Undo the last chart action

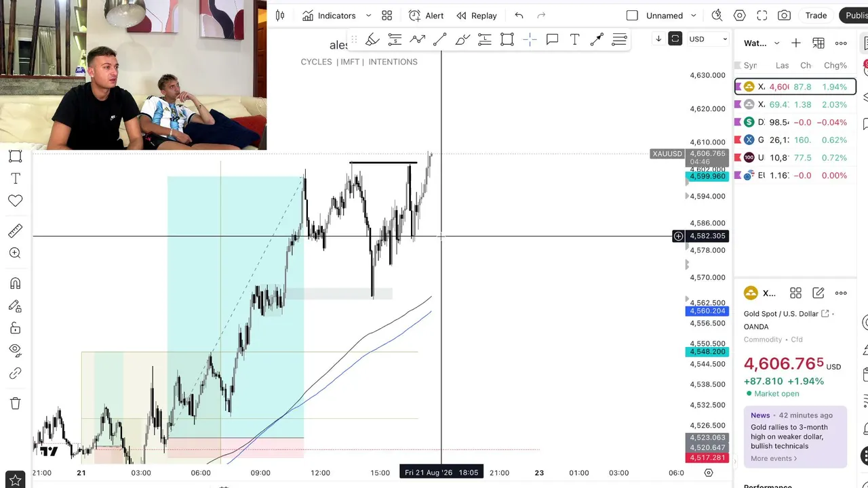(519, 16)
